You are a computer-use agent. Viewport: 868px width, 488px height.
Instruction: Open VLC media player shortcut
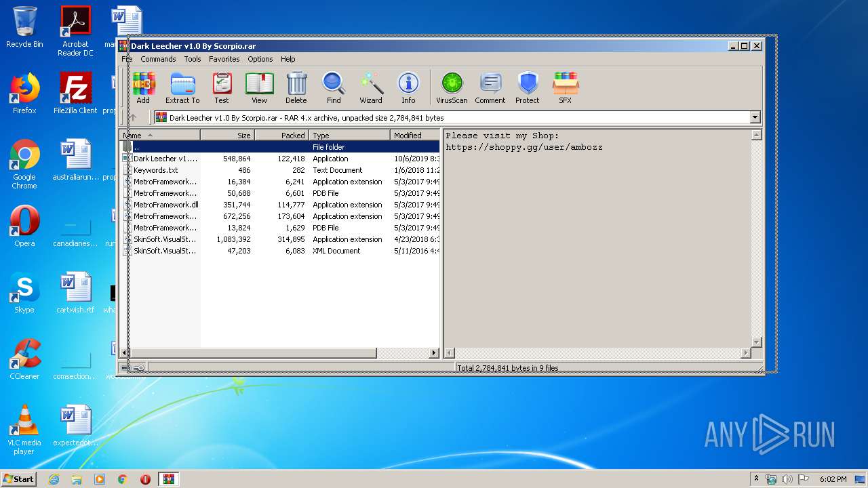(x=24, y=430)
